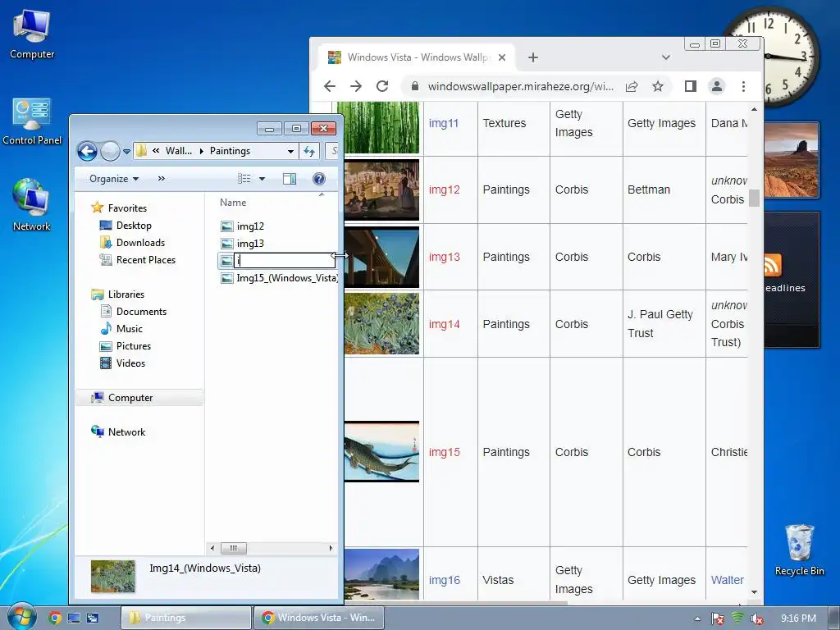Viewport: 840px width, 630px height.
Task: Open the Windows Start button
Action: [x=21, y=617]
